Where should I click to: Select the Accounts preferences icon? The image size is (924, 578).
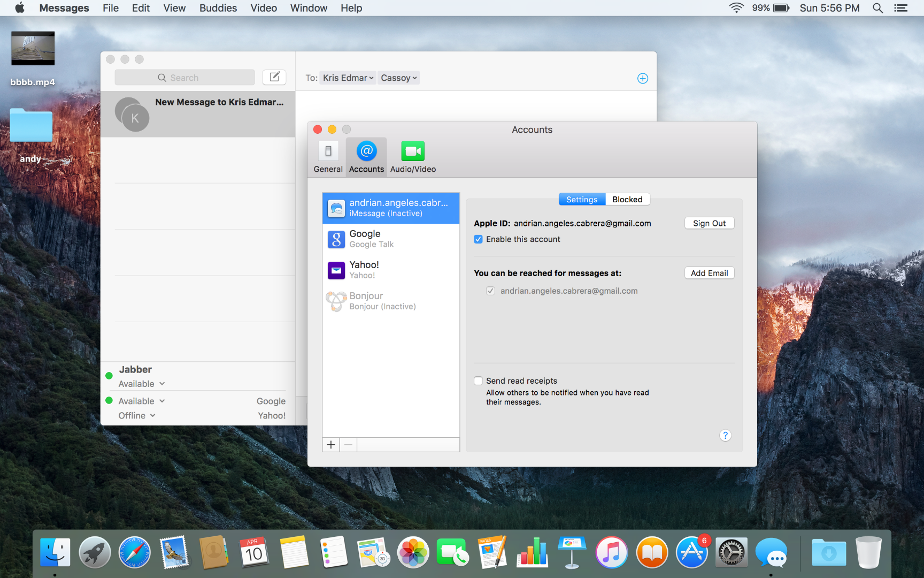point(366,157)
